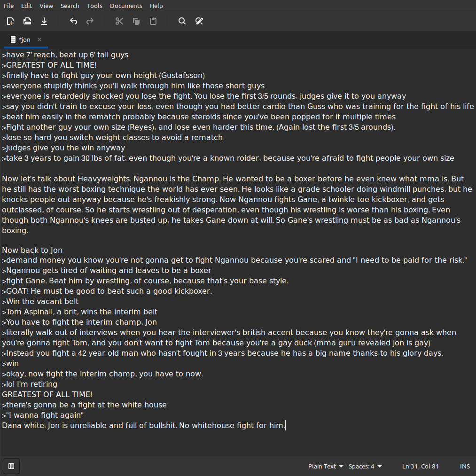
Task: Click line ">GOAT! He must be good"
Action: [x=107, y=291]
